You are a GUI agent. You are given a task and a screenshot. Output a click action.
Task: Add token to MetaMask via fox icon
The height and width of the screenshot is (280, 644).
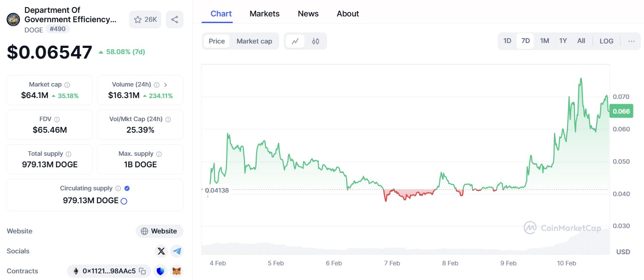(176, 271)
